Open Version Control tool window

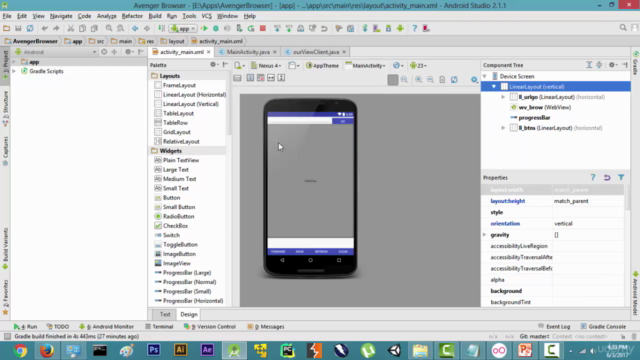[x=210, y=327]
